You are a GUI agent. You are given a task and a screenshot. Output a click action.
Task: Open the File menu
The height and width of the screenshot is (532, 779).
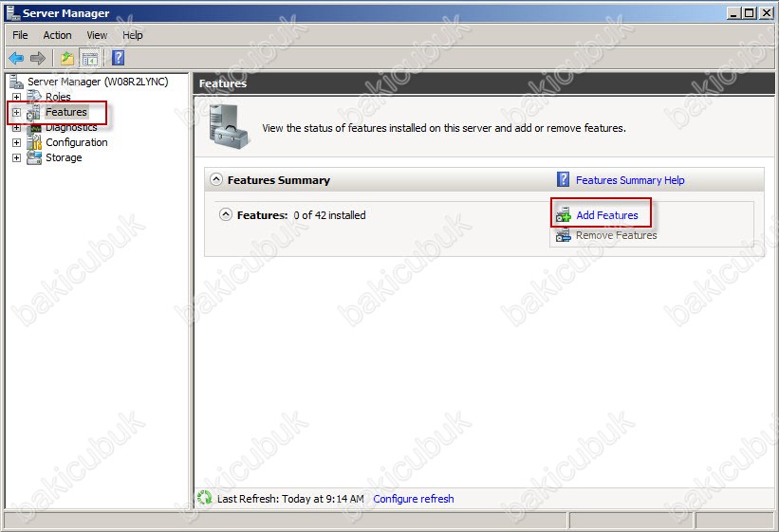[20, 35]
